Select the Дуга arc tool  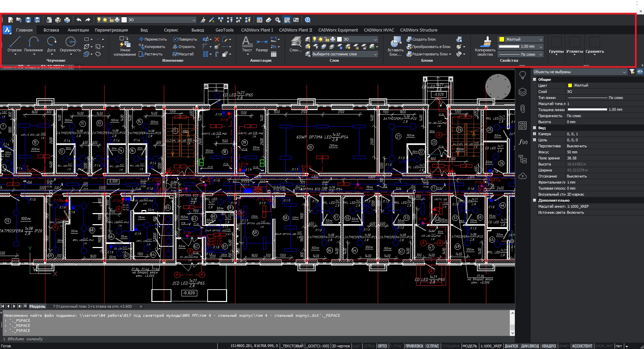pyautogui.click(x=51, y=45)
